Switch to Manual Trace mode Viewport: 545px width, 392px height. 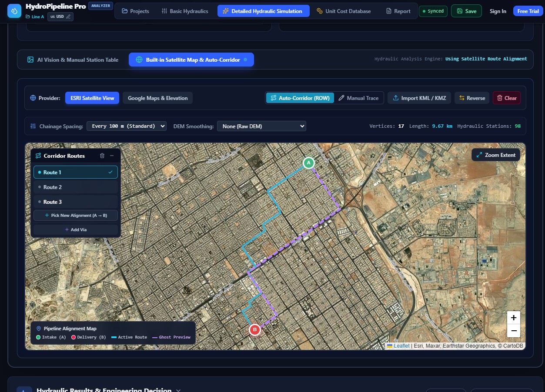click(358, 98)
